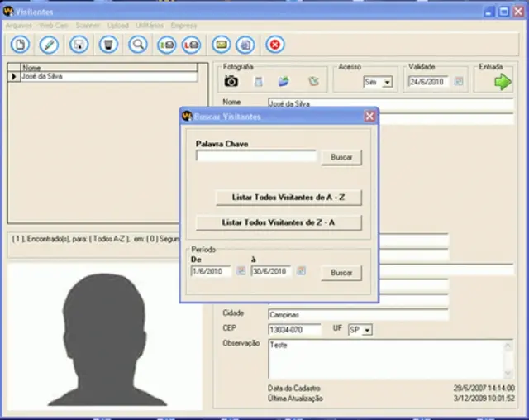Click the Edit pencil toolbar icon
The image size is (529, 420).
[x=50, y=44]
